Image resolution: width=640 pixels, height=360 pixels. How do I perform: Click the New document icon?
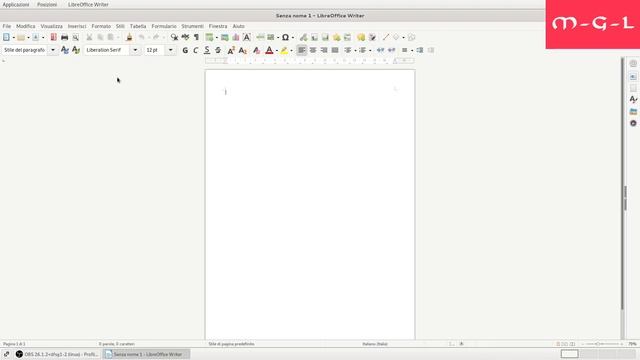click(6, 37)
